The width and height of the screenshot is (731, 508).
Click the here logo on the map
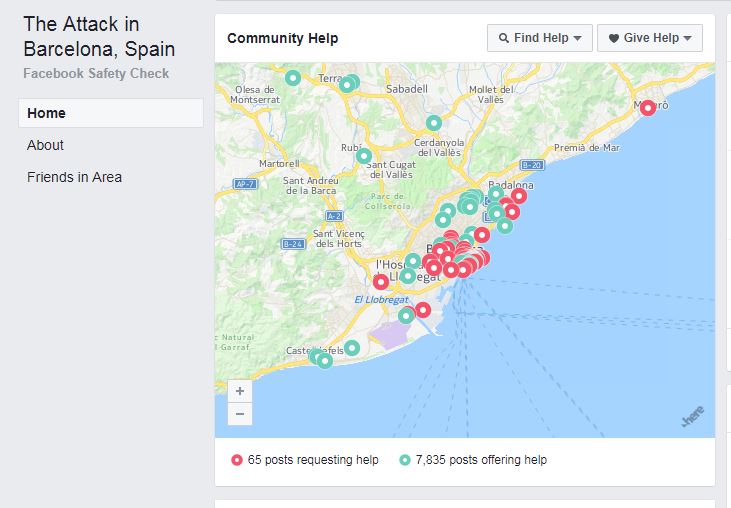tap(693, 416)
